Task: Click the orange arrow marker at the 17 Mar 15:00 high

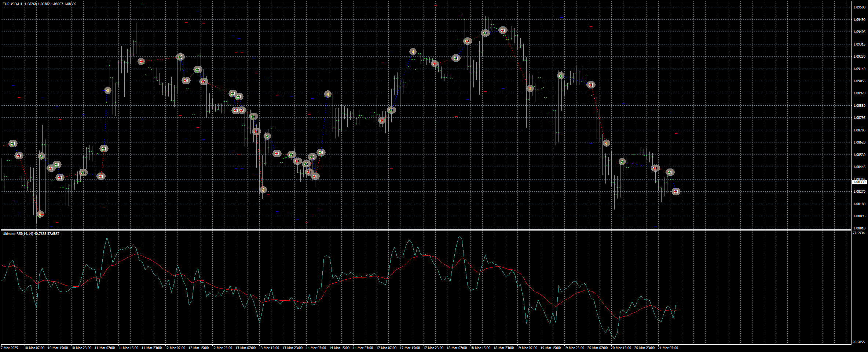Action: (x=413, y=52)
